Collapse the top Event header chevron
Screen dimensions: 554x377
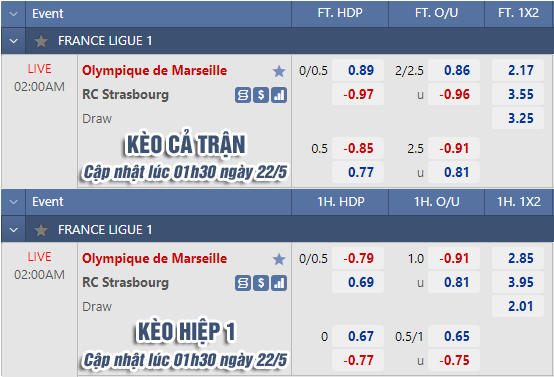pos(13,14)
